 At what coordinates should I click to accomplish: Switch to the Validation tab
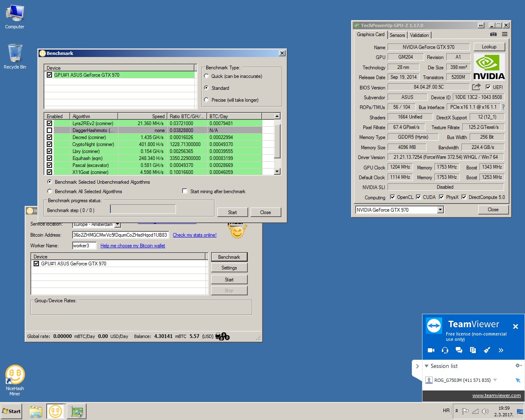click(419, 35)
